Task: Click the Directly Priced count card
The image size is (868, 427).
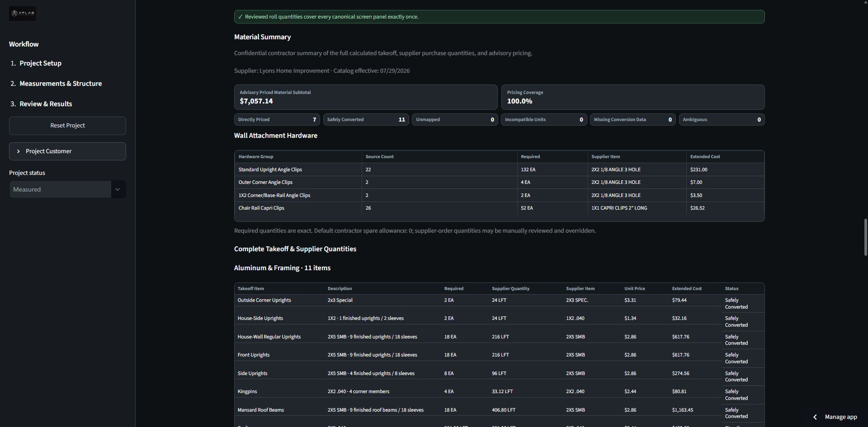Action: tap(277, 120)
